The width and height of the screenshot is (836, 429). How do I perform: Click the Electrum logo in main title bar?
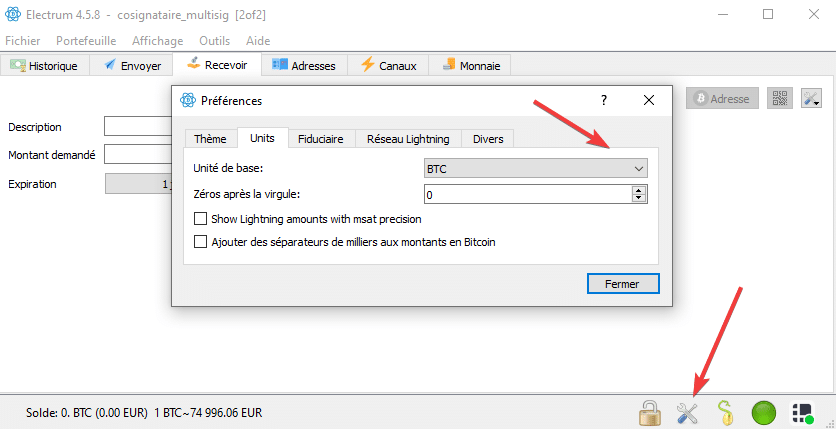pos(13,14)
